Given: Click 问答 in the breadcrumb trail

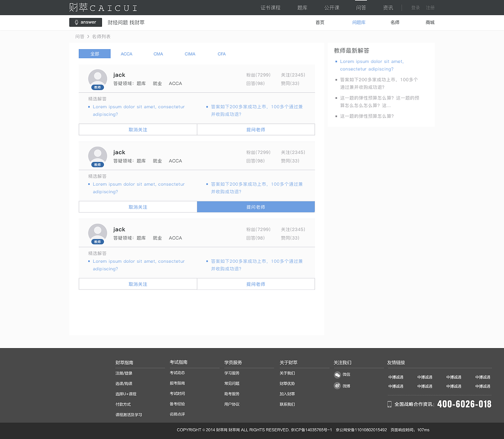Looking at the screenshot, I should (80, 36).
